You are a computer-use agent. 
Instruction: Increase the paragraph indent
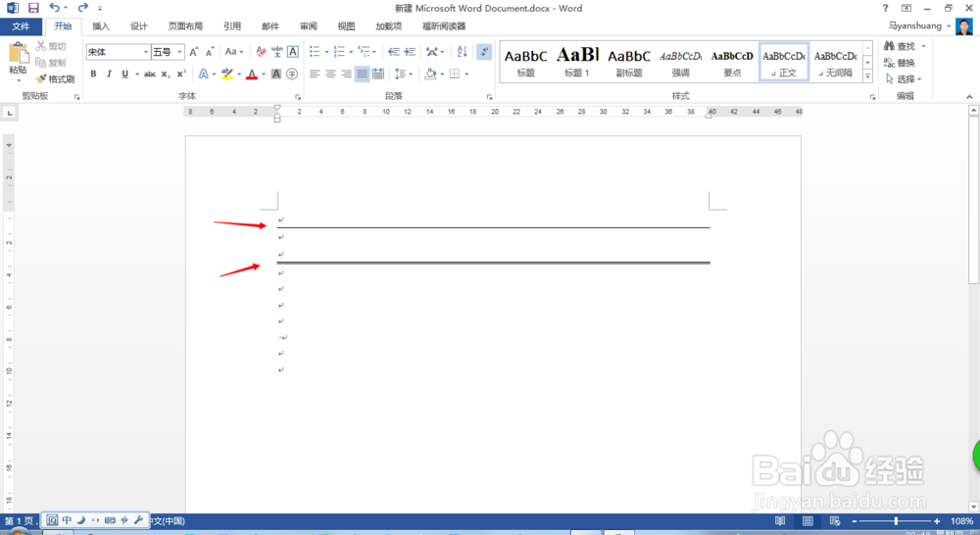410,52
